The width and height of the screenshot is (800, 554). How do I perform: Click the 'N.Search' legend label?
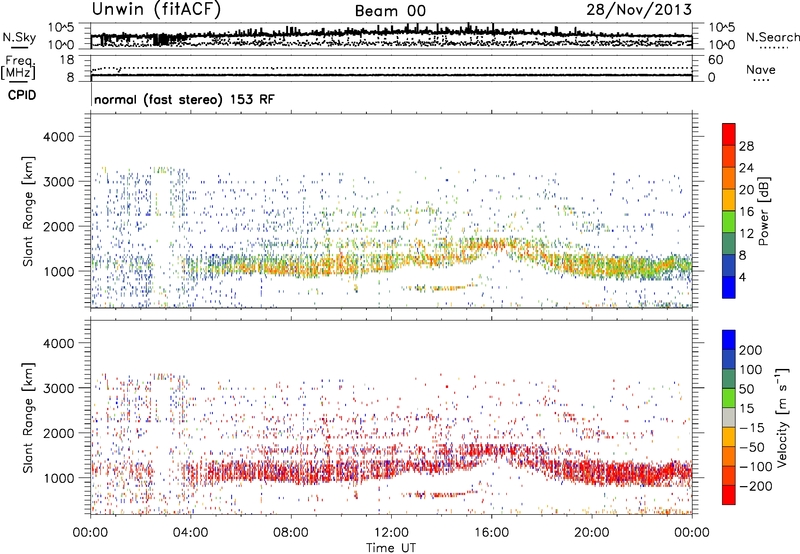772,37
